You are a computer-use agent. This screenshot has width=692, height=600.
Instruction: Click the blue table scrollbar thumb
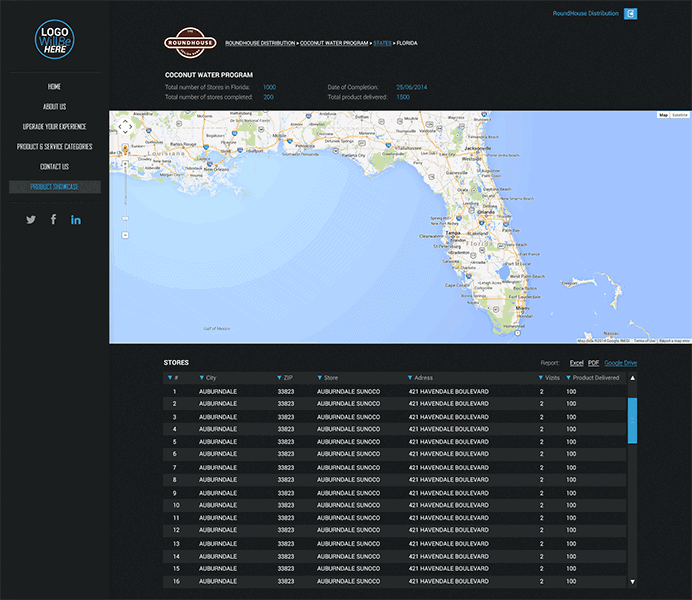pos(632,420)
